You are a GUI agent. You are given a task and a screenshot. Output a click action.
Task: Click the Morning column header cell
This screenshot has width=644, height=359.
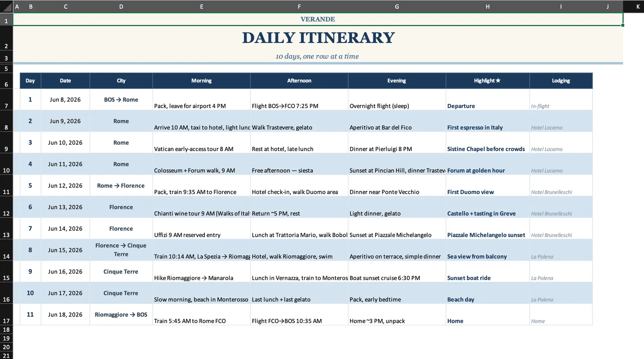coord(201,81)
